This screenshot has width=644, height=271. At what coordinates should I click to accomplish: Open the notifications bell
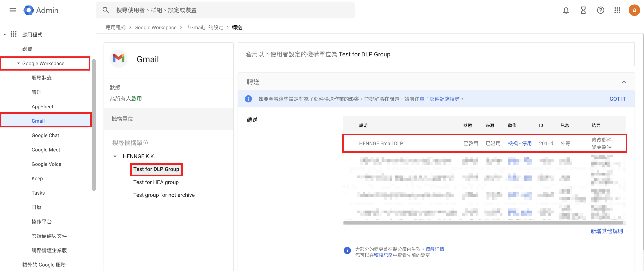tap(566, 10)
